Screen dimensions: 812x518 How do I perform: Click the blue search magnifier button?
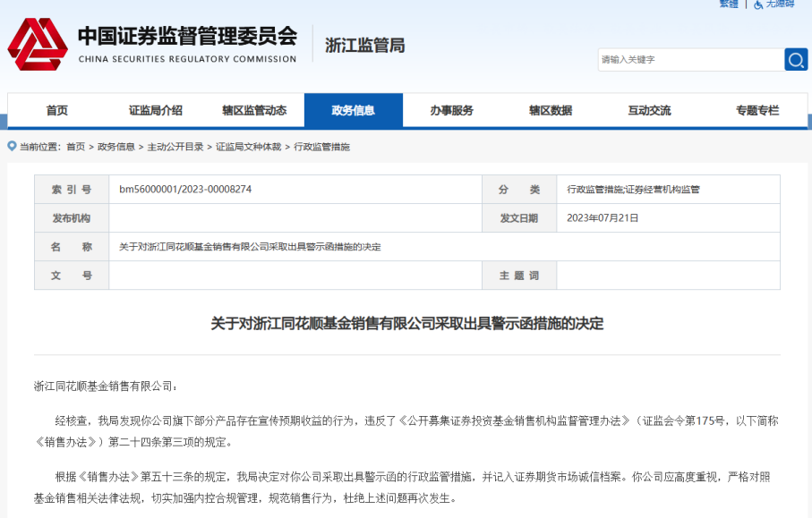point(796,60)
